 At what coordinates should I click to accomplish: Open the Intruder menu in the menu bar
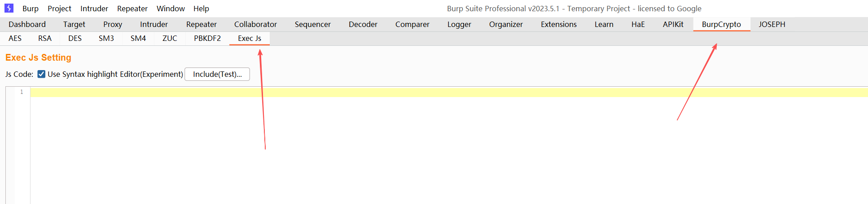(x=94, y=9)
